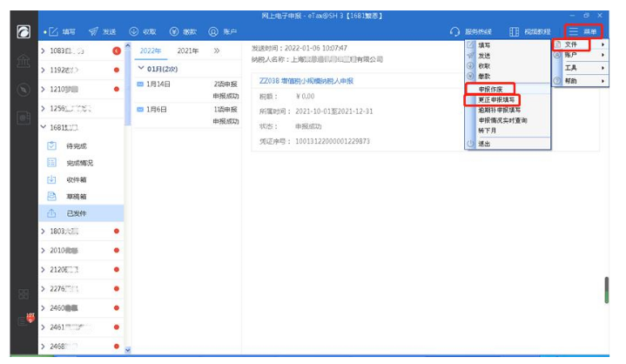Collapse the 01月(2次) month group
Screen dimensions: 626x364
pyautogui.click(x=140, y=68)
